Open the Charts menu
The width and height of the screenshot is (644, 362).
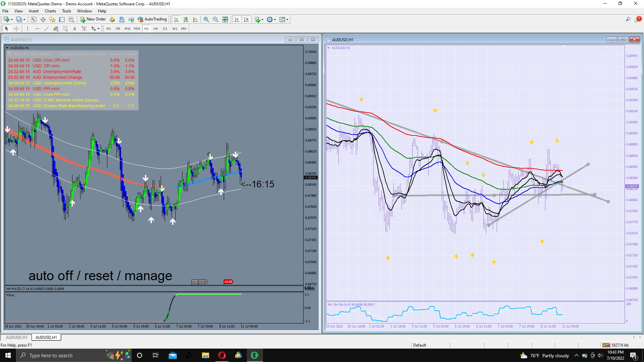click(50, 11)
